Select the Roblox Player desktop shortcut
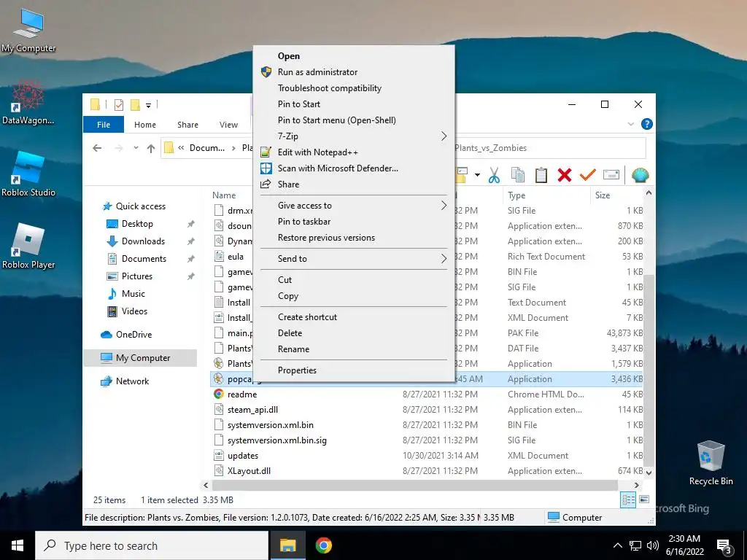Image resolution: width=747 pixels, height=560 pixels. [x=28, y=246]
